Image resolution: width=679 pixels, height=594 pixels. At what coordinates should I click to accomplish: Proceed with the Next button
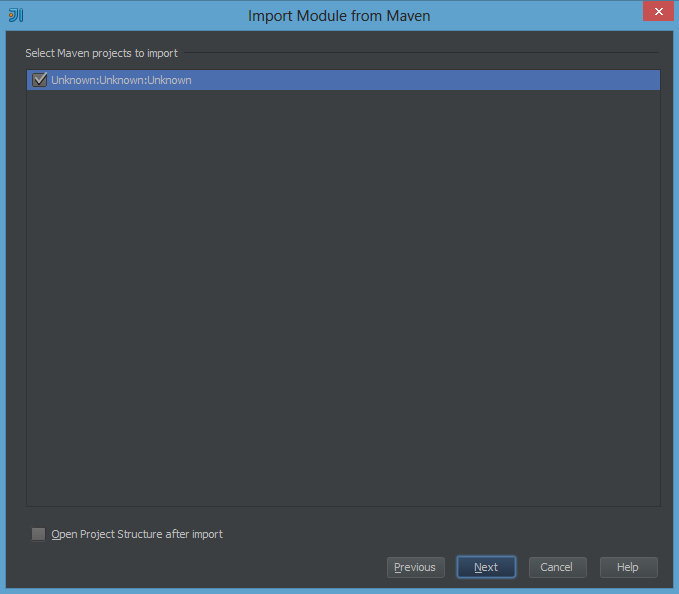486,567
